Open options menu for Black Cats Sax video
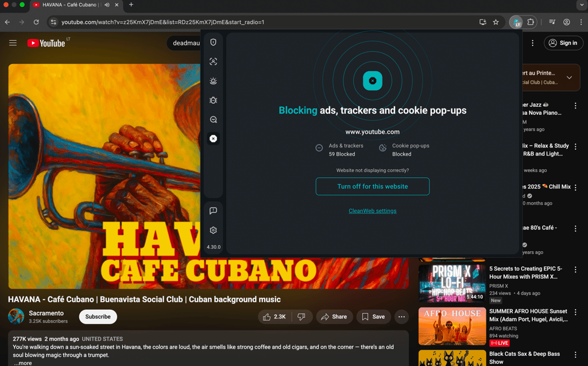The width and height of the screenshot is (588, 366). point(575,355)
